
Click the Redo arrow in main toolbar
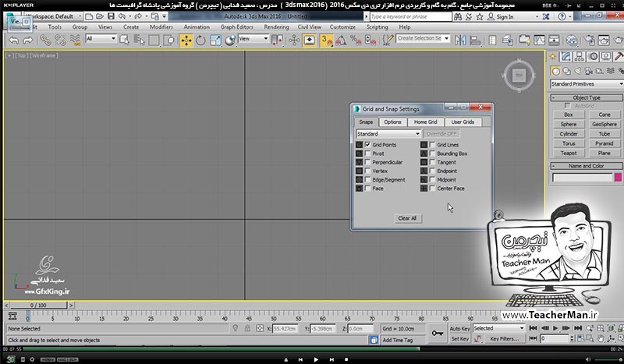click(28, 41)
